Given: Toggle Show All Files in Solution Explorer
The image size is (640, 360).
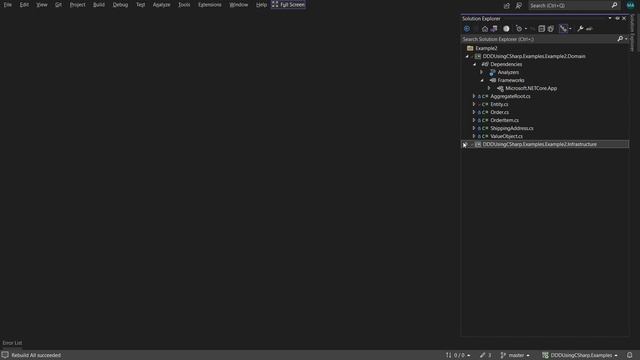Looking at the screenshot, I should [x=551, y=29].
